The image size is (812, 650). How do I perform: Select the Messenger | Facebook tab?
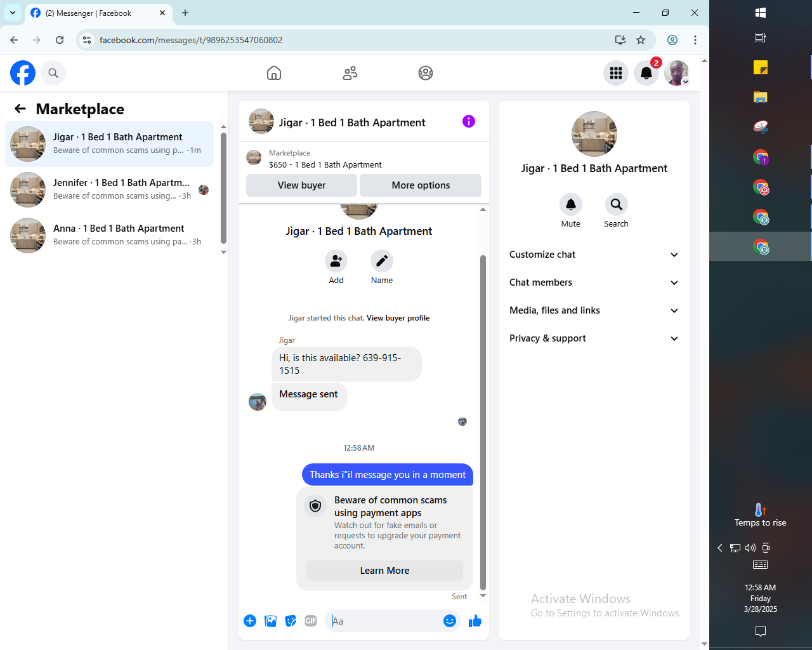pos(98,13)
